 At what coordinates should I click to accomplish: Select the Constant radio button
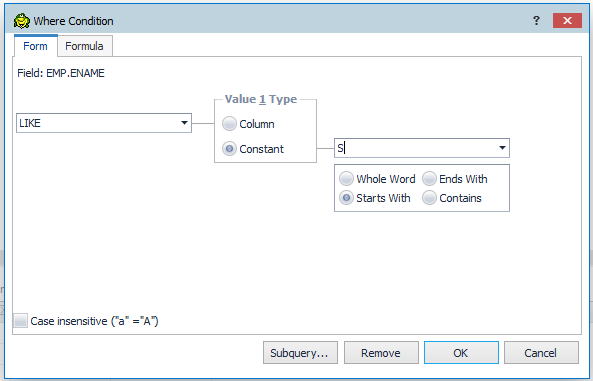pos(253,149)
